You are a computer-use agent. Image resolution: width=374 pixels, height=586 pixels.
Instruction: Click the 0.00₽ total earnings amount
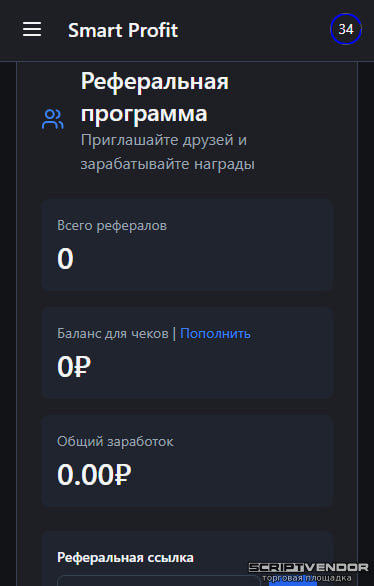(x=94, y=475)
